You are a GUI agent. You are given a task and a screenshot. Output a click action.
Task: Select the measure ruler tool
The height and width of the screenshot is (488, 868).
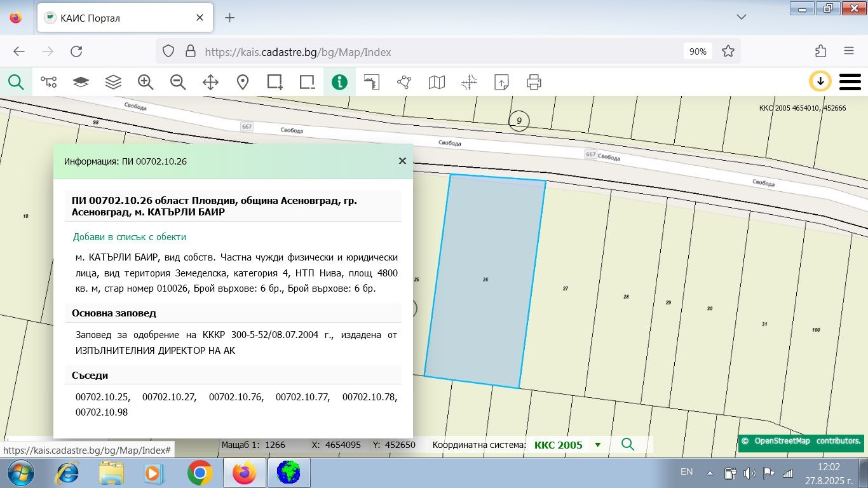pos(372,82)
